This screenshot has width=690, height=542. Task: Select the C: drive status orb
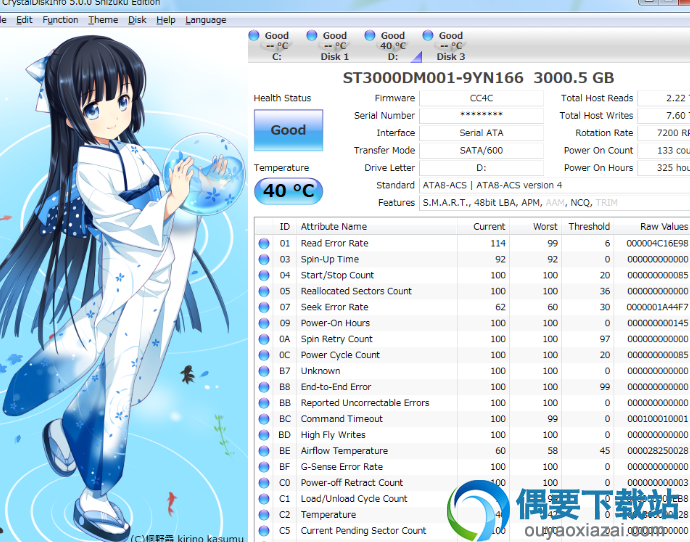tap(254, 35)
